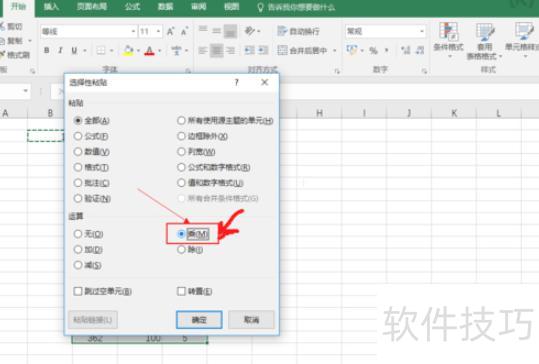This screenshot has width=539, height=364.
Task: Expand Merge and Center dropdown arrow
Action: (334, 51)
